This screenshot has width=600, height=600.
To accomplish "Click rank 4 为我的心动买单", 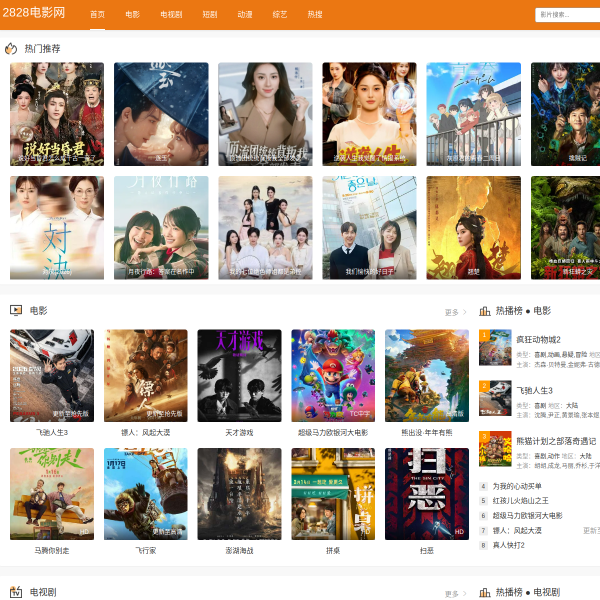I will 517,486.
